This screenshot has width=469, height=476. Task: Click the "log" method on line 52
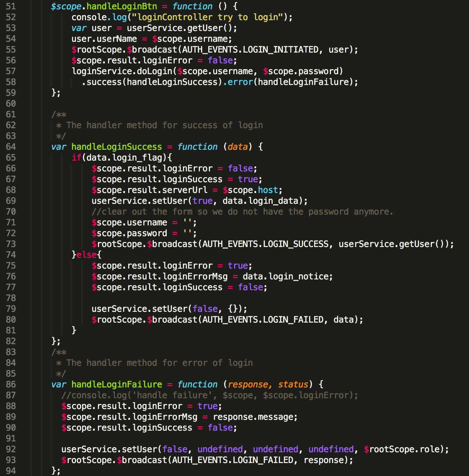(120, 17)
